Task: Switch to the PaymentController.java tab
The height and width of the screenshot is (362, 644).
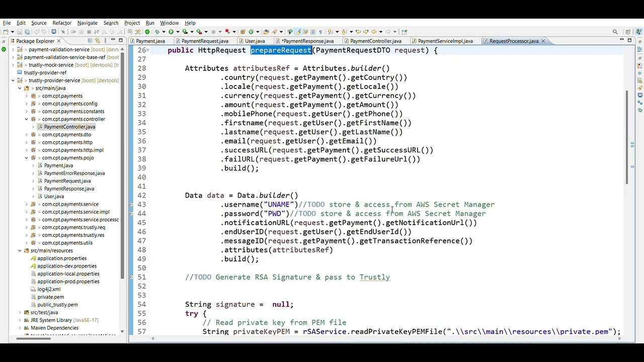Action: [375, 41]
